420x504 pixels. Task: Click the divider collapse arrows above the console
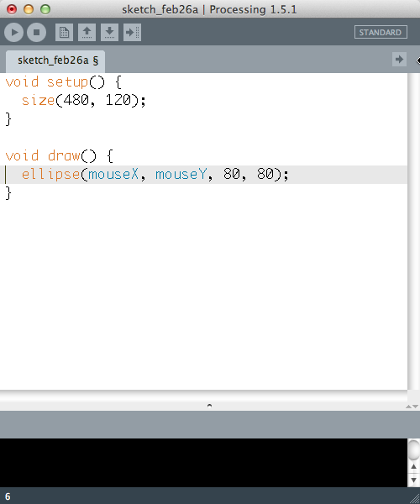click(412, 407)
